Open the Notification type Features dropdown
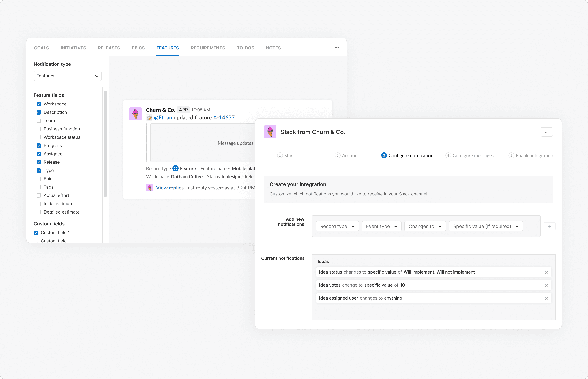Viewport: 588px width, 379px height. 67,76
